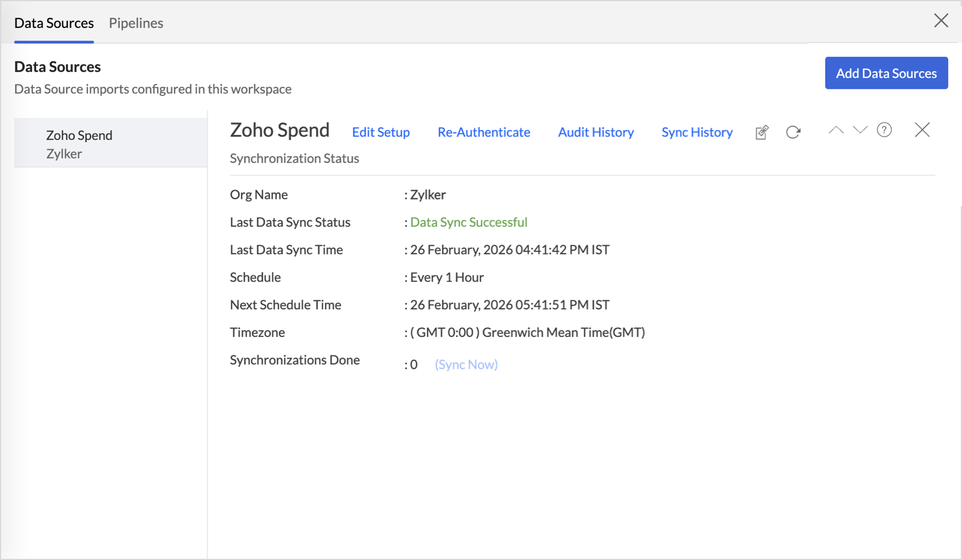Go to next data source with down chevron

(x=860, y=130)
